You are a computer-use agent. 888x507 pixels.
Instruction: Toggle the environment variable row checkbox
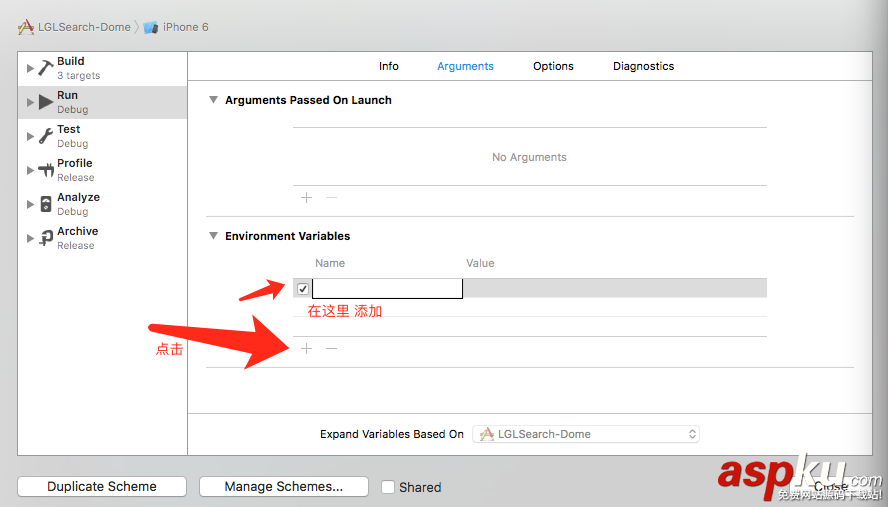(303, 289)
